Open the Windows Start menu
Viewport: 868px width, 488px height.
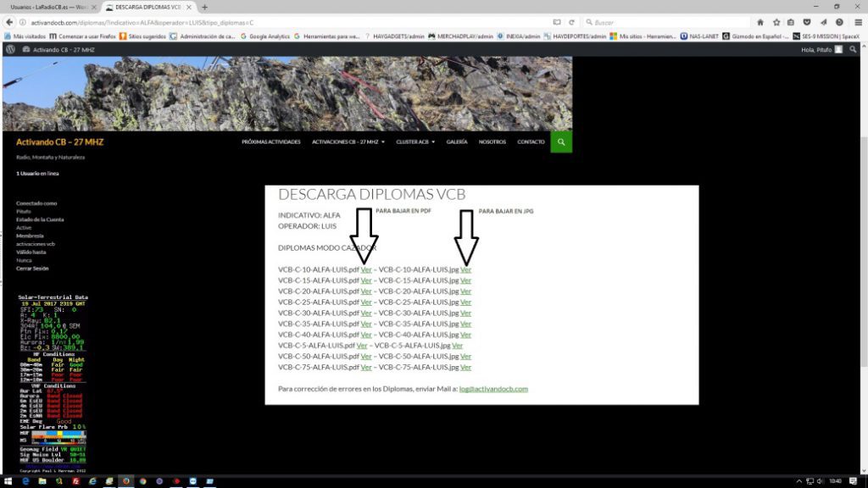[x=8, y=481]
